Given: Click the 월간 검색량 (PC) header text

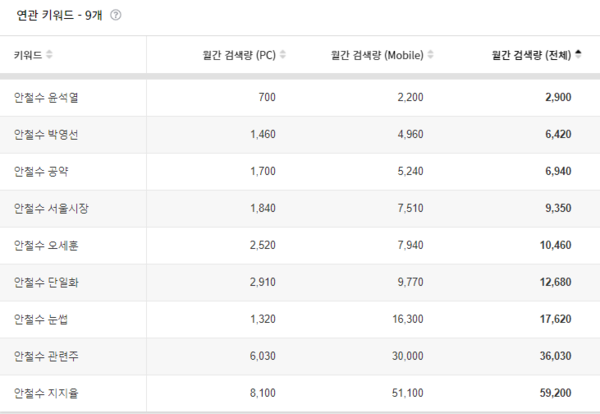Looking at the screenshot, I should 239,55.
